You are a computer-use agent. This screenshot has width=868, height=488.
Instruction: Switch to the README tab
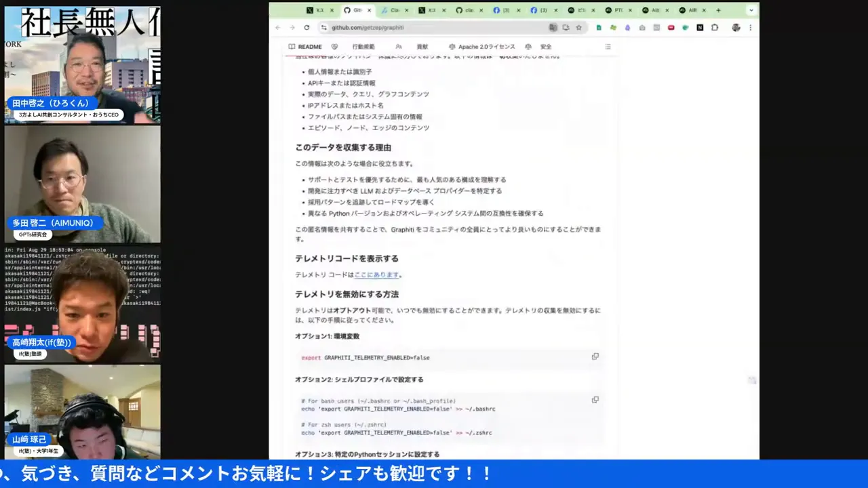309,46
